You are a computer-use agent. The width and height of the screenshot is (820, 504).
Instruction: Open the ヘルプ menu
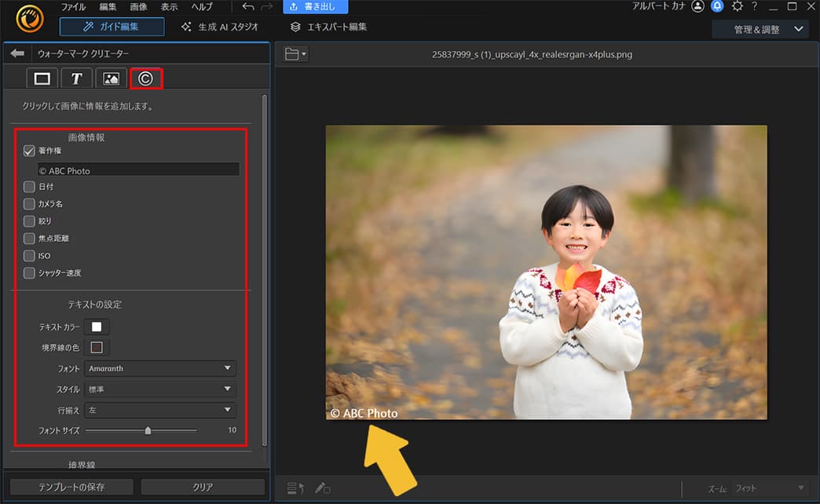[x=202, y=7]
